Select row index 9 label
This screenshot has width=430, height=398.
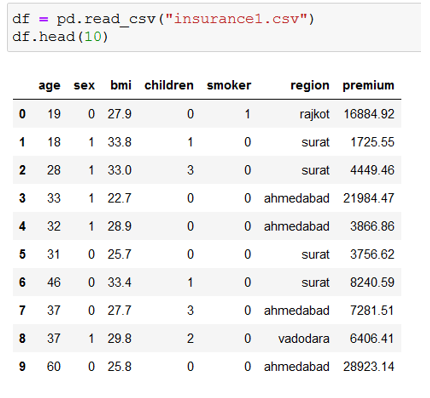[x=22, y=367]
